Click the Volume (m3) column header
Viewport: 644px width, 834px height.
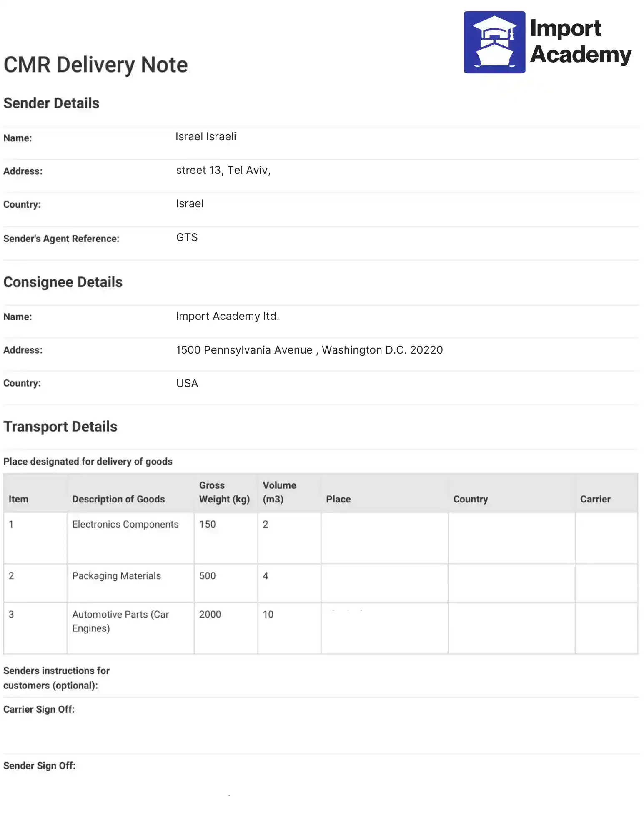(279, 492)
